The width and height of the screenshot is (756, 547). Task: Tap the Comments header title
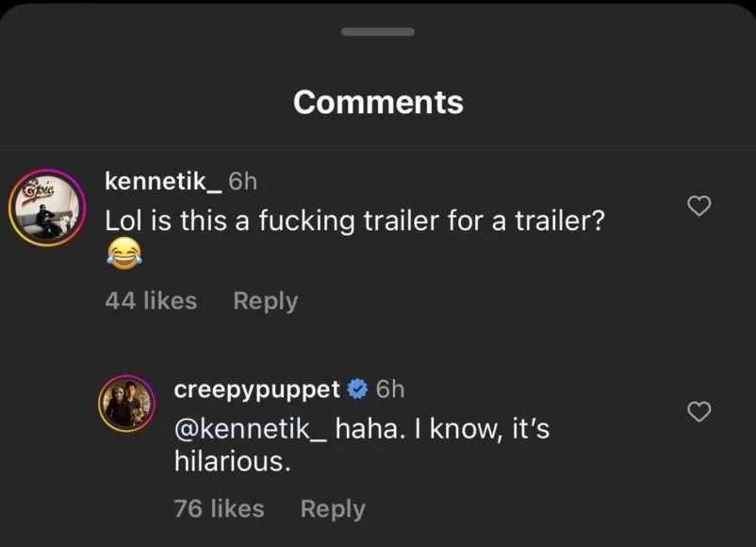378,102
